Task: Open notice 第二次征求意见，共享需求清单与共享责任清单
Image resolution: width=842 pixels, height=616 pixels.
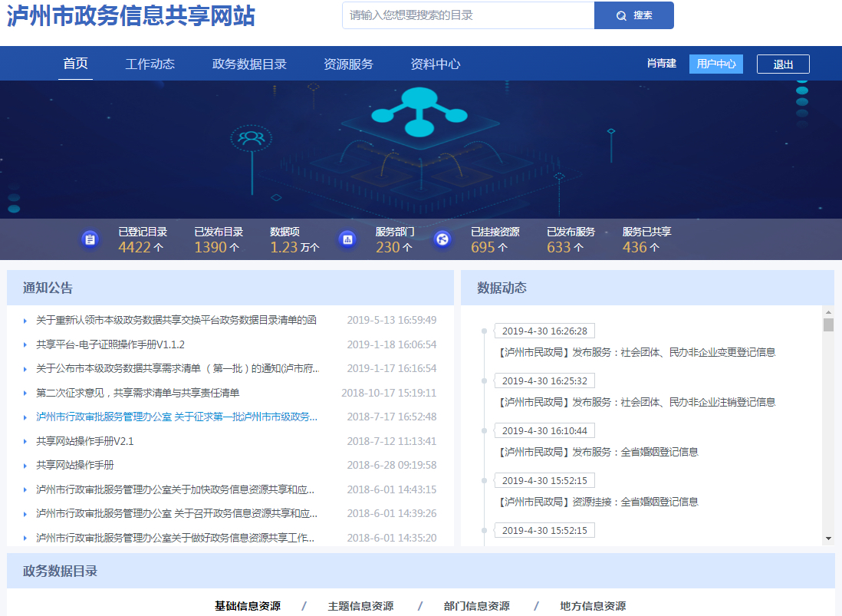Action: tap(137, 393)
